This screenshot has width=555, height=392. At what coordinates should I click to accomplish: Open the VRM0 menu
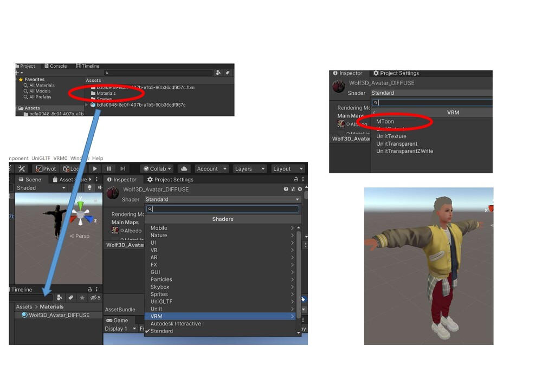[x=60, y=158]
